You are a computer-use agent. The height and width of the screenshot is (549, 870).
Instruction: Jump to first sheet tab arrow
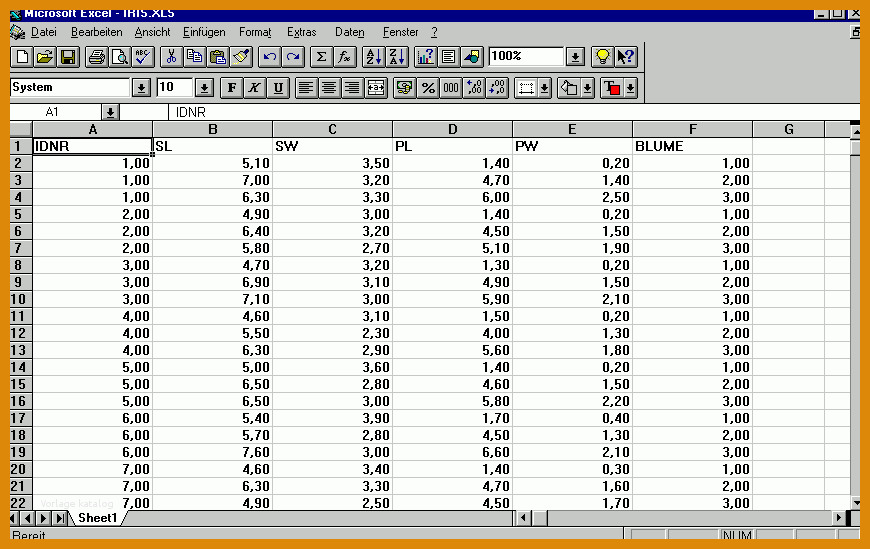(14, 518)
